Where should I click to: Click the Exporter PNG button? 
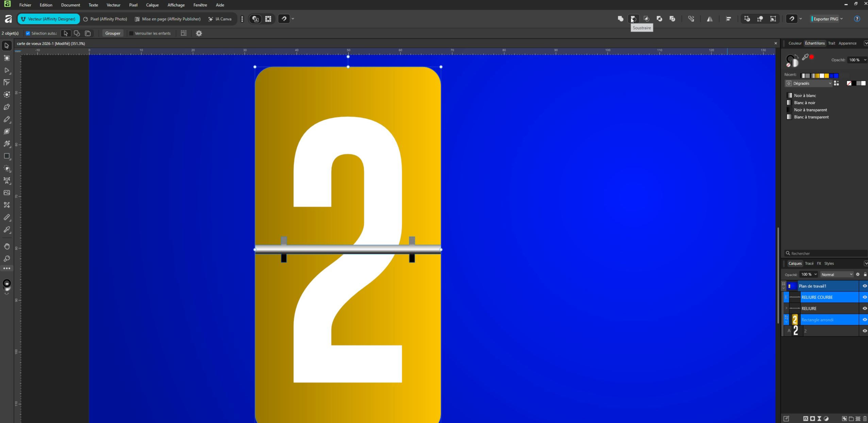click(825, 19)
